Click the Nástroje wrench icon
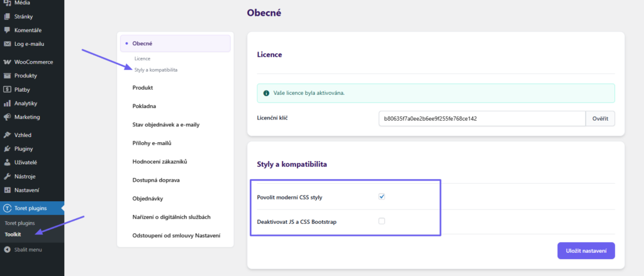 7,176
